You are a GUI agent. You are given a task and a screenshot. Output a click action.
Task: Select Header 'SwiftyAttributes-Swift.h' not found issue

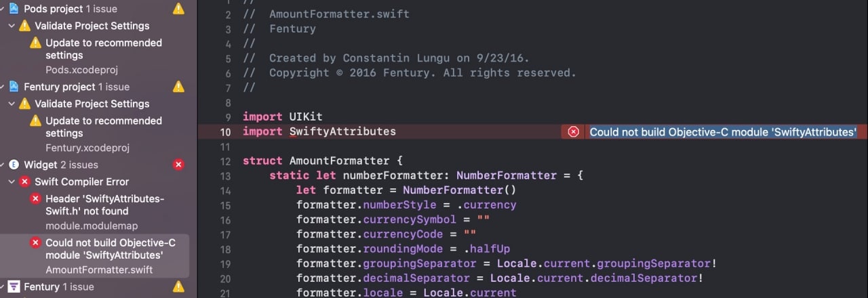point(105,205)
